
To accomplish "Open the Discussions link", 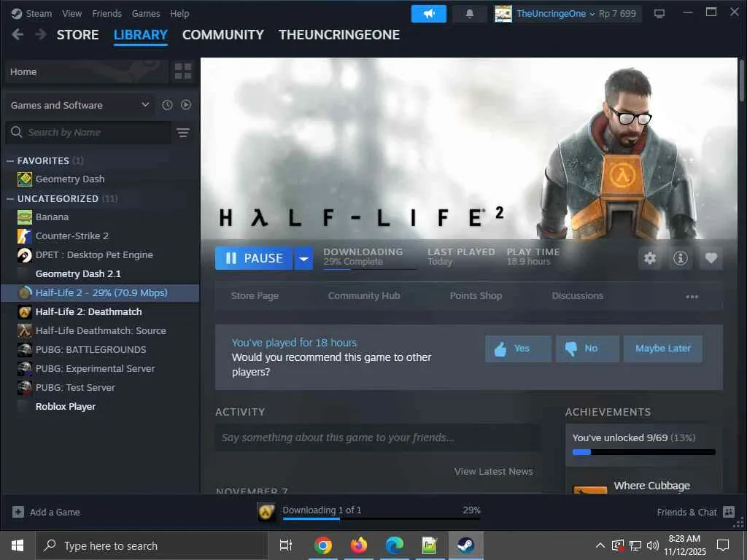I will tap(578, 296).
